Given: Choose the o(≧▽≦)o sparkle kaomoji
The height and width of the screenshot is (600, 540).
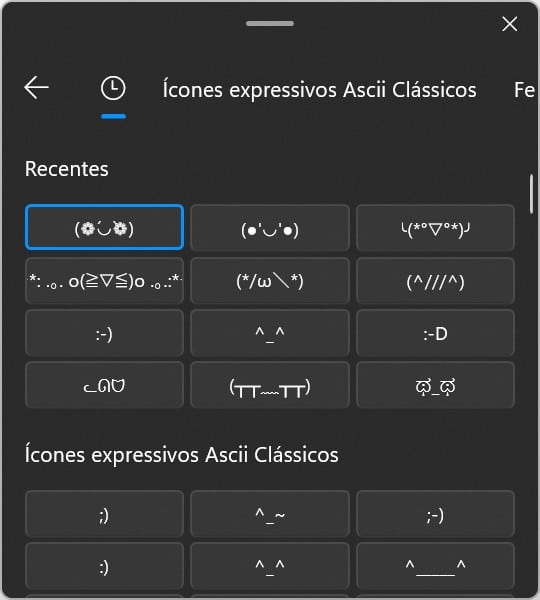Looking at the screenshot, I should click(104, 280).
